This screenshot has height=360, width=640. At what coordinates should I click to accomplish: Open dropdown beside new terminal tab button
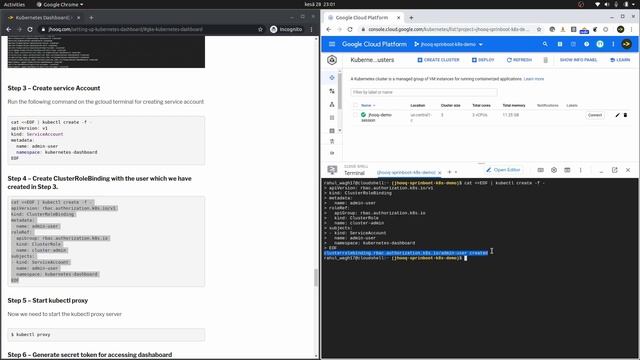coord(456,172)
